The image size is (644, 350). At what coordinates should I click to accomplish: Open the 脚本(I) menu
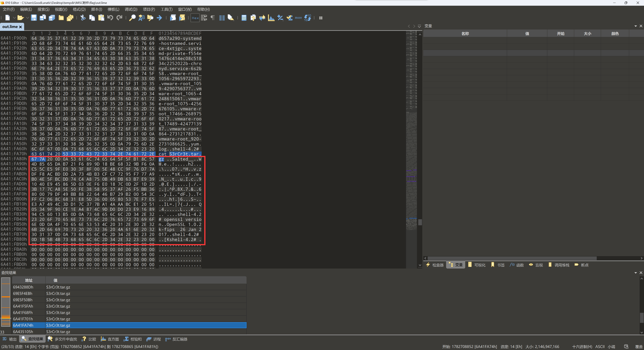click(96, 9)
